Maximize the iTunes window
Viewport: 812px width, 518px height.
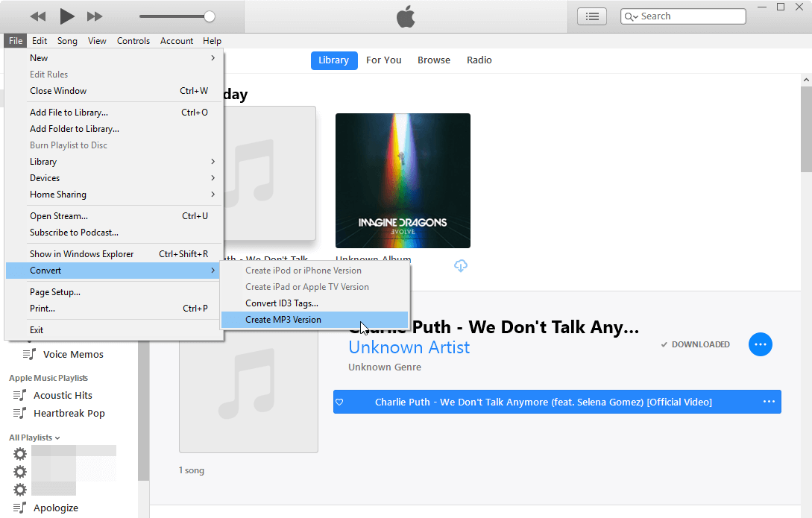[x=781, y=7]
